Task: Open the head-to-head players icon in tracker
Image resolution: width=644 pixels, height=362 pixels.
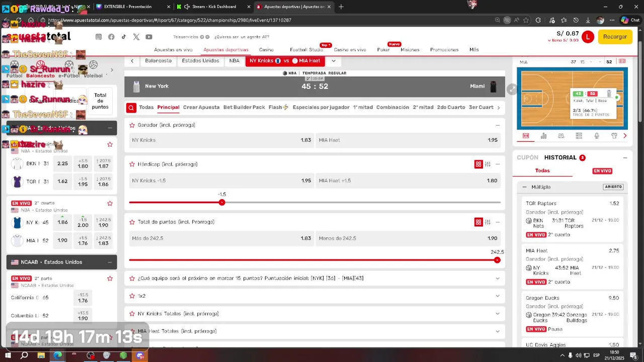Action: (x=561, y=136)
